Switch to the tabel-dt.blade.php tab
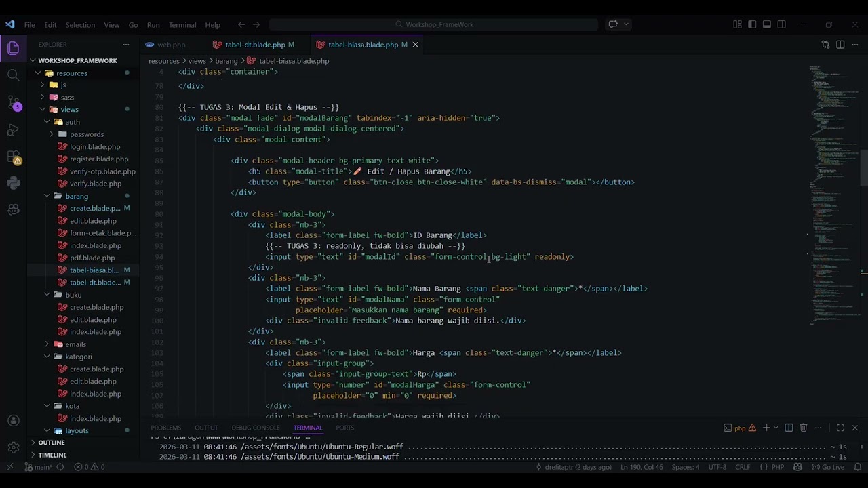 pos(254,45)
